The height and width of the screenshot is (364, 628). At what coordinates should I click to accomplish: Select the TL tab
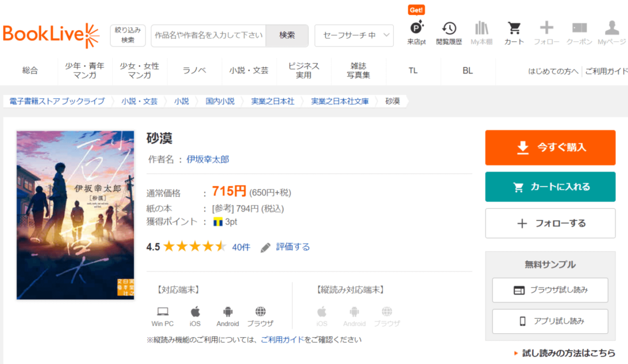[413, 71]
